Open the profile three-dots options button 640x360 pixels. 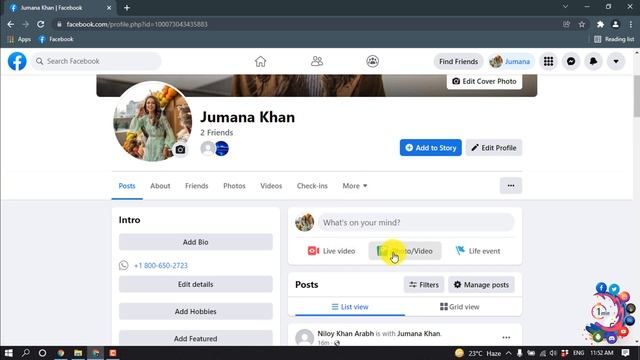click(511, 186)
